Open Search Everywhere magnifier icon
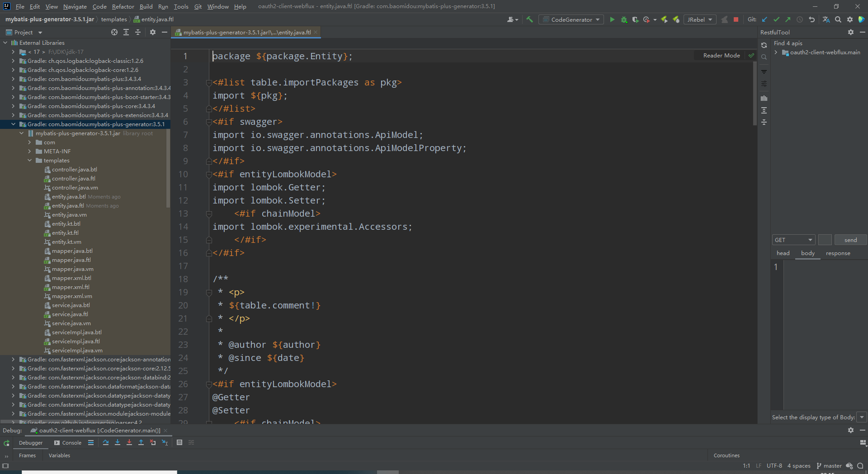Image resolution: width=868 pixels, height=474 pixels. click(x=838, y=19)
